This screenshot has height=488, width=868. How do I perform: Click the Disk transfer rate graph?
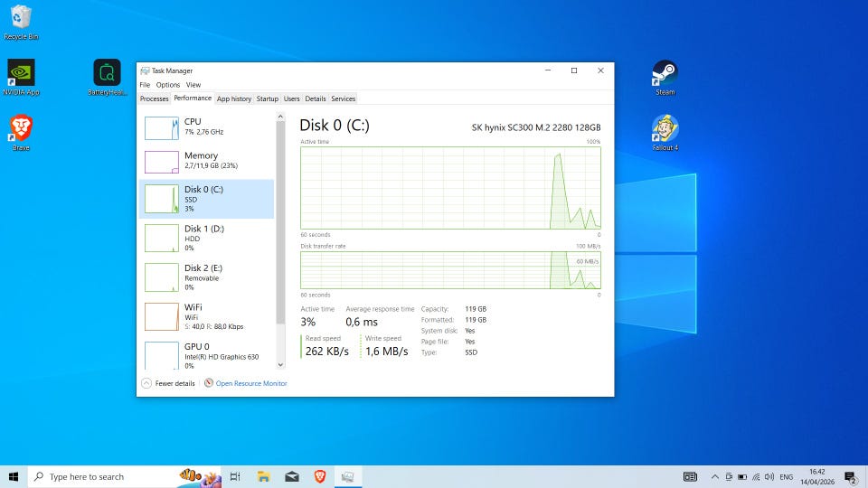click(x=450, y=270)
